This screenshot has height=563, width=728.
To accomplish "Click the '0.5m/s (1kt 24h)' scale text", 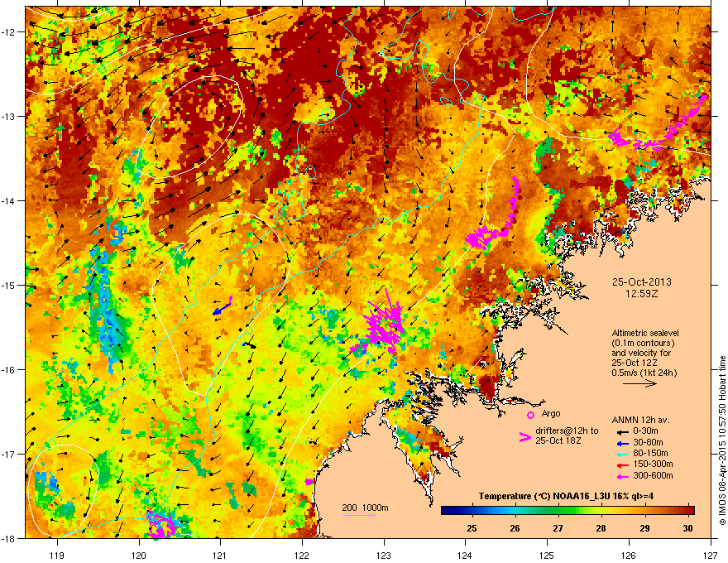I will pyautogui.click(x=644, y=373).
